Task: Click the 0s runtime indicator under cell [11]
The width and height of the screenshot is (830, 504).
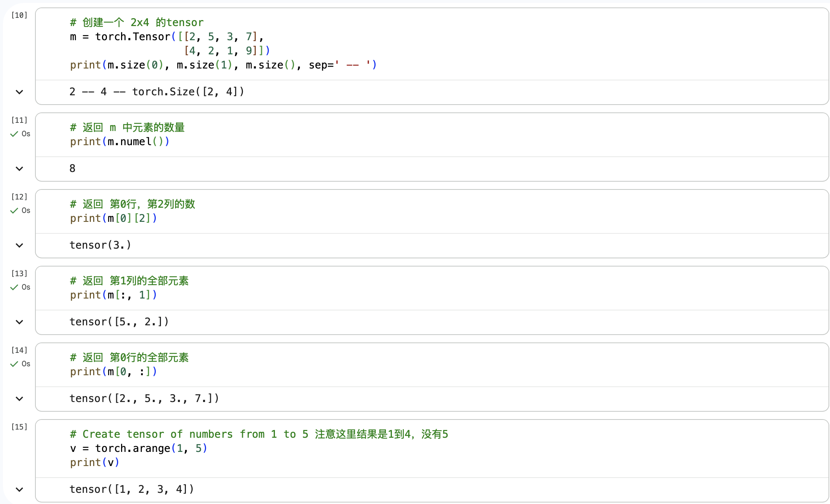Action: pyautogui.click(x=26, y=134)
